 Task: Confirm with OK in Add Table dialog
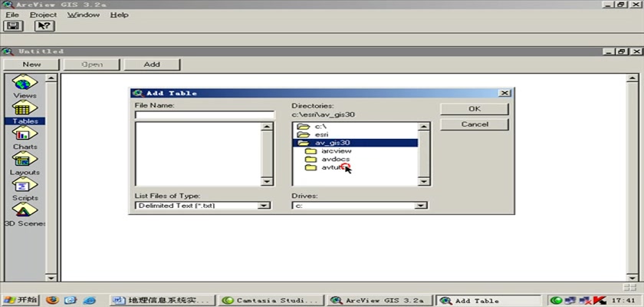coord(475,109)
